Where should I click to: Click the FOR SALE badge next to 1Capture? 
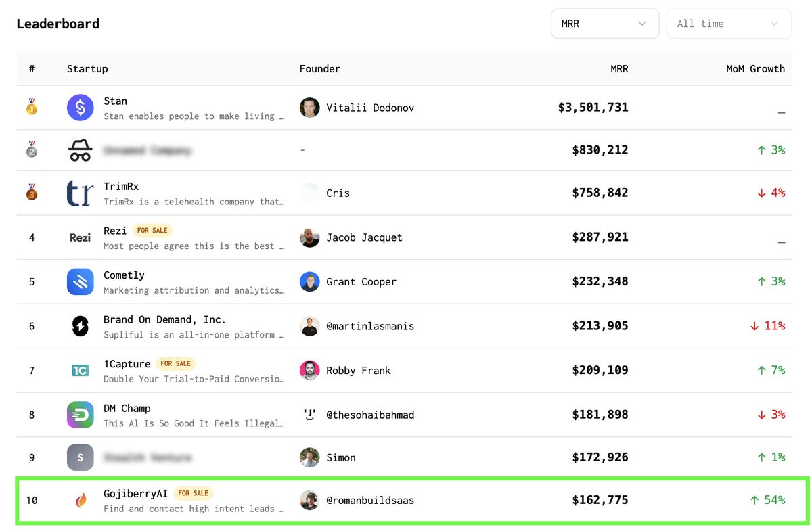[176, 364]
